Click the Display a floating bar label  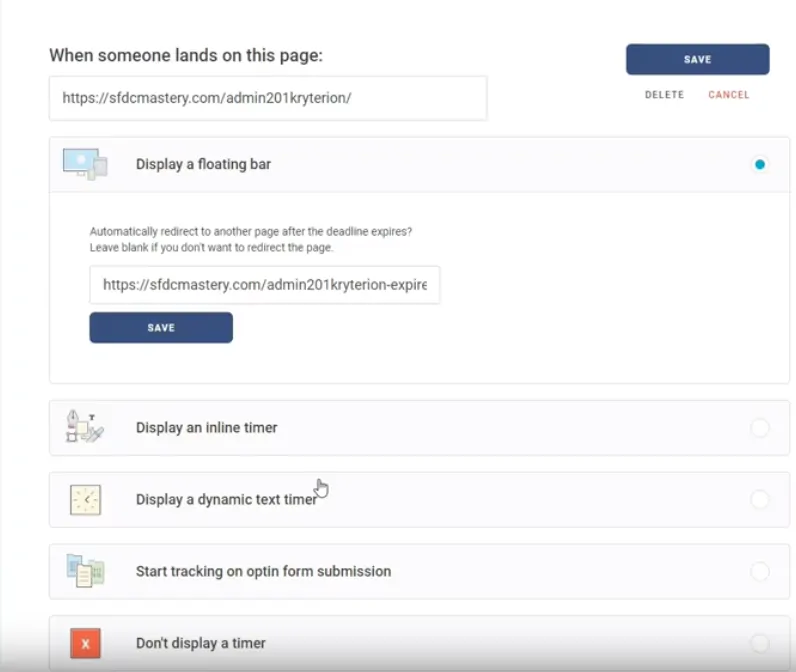pyautogui.click(x=203, y=164)
